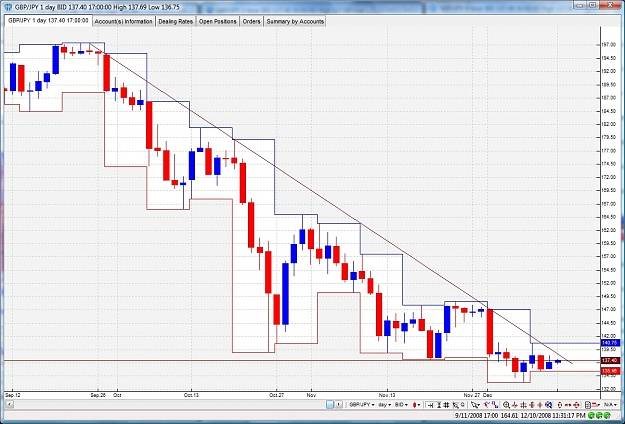Image resolution: width=625 pixels, height=424 pixels.
Task: Click the 9/11/2008 17:00 status bar date
Action: [476, 416]
